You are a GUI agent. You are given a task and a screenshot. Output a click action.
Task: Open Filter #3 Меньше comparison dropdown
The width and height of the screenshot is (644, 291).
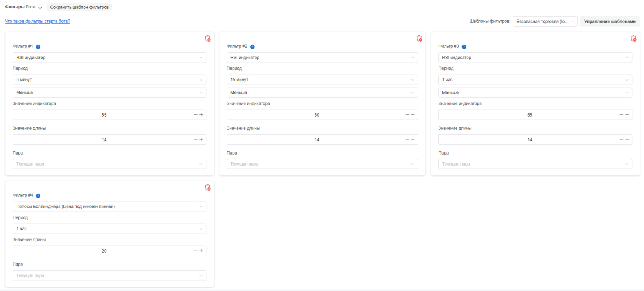(x=535, y=92)
